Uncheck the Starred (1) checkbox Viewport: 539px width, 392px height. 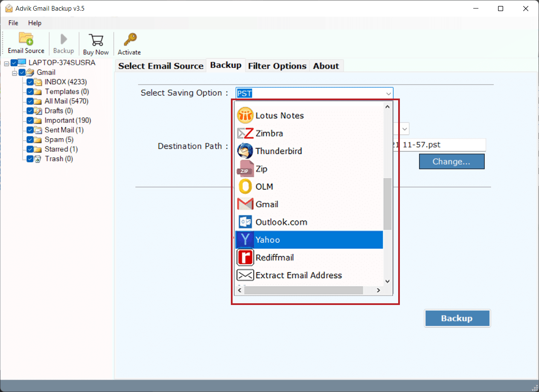30,149
